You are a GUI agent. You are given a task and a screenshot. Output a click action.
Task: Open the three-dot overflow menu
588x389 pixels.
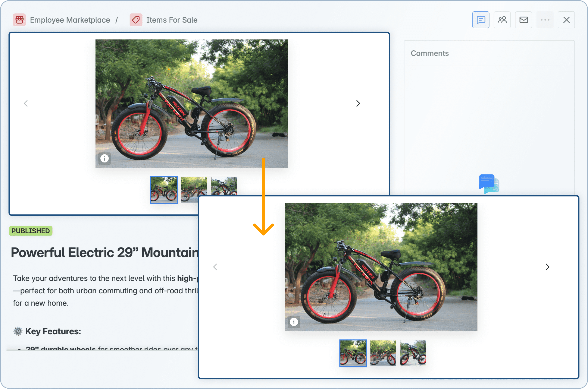[545, 20]
